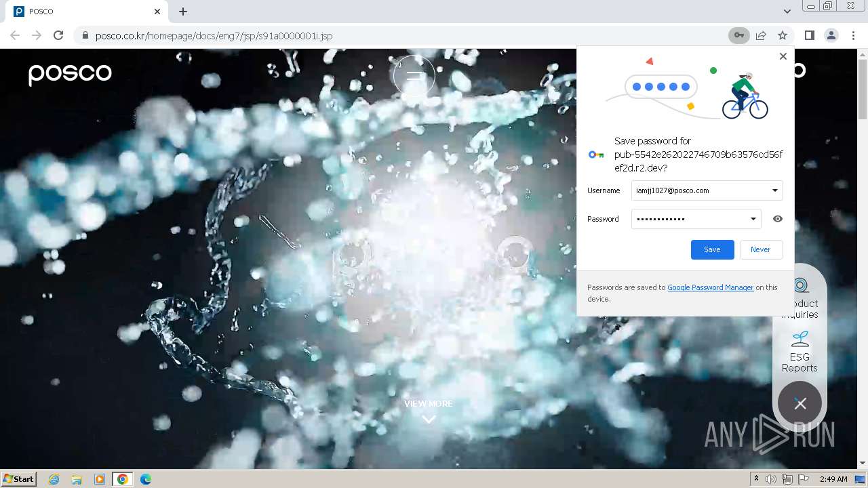The height and width of the screenshot is (488, 868).
Task: Launch Microsoft Edge from taskbar
Action: 145,479
